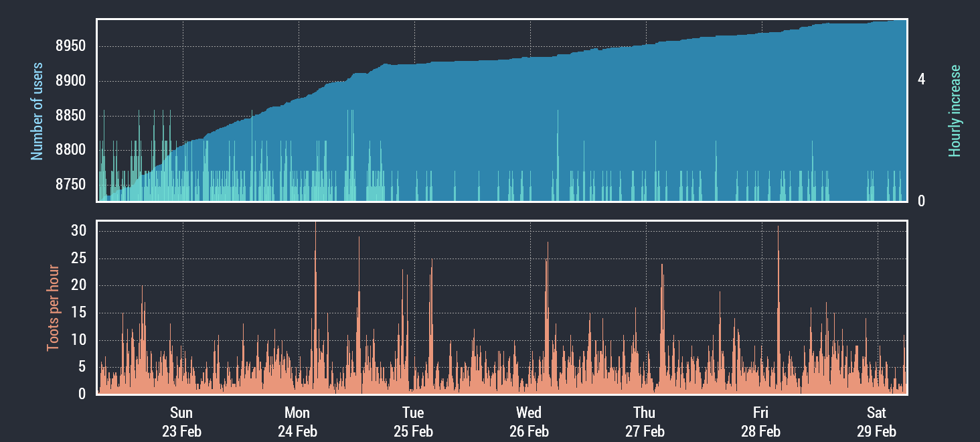Viewport: 980px width, 442px height.
Task: Click the 8800 tick on users axis
Action: pyautogui.click(x=70, y=150)
